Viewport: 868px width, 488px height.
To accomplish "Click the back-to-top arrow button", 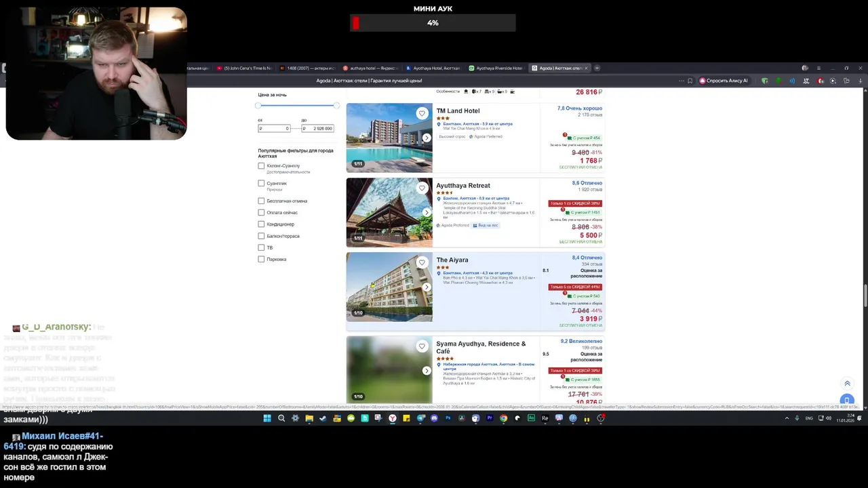I will coord(846,384).
